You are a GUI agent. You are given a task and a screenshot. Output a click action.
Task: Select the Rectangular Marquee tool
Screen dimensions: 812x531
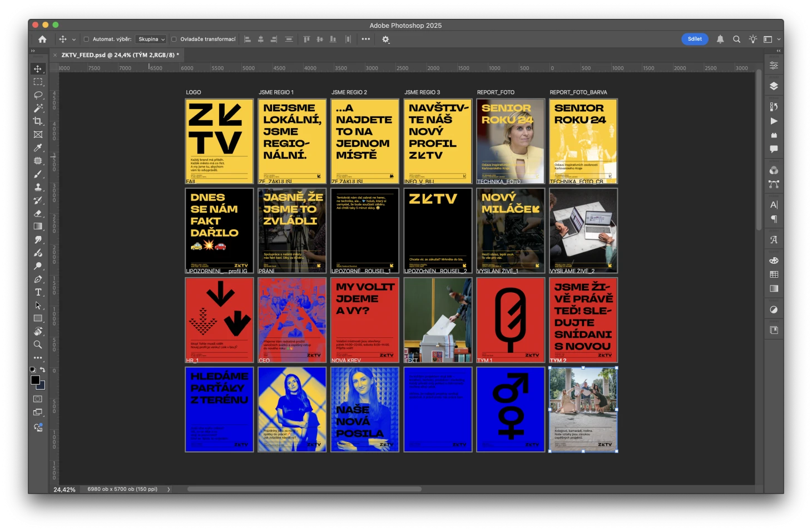(38, 82)
